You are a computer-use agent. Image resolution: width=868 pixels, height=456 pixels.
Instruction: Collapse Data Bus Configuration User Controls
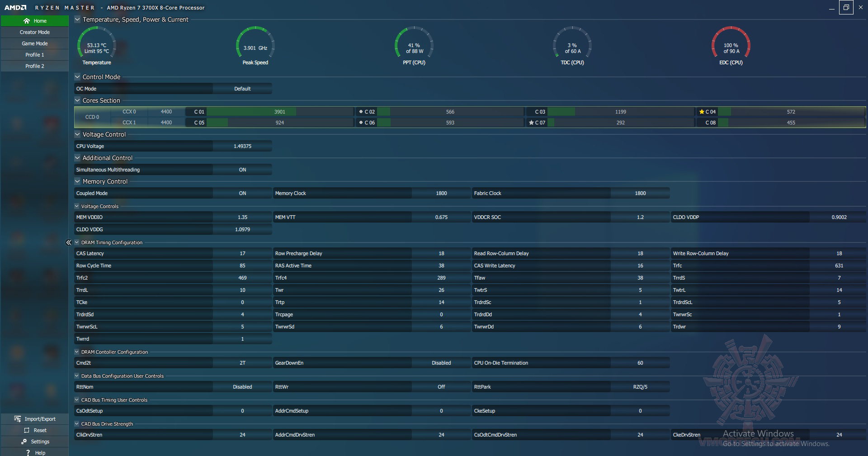77,376
